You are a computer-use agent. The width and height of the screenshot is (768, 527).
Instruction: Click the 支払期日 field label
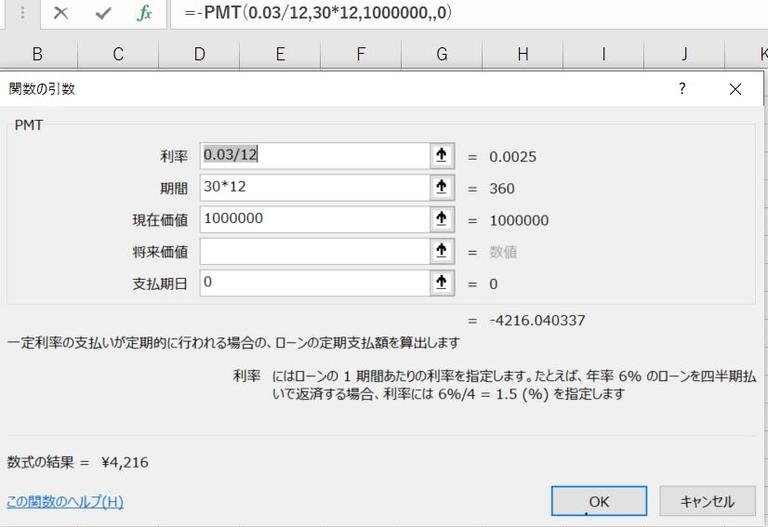[160, 284]
